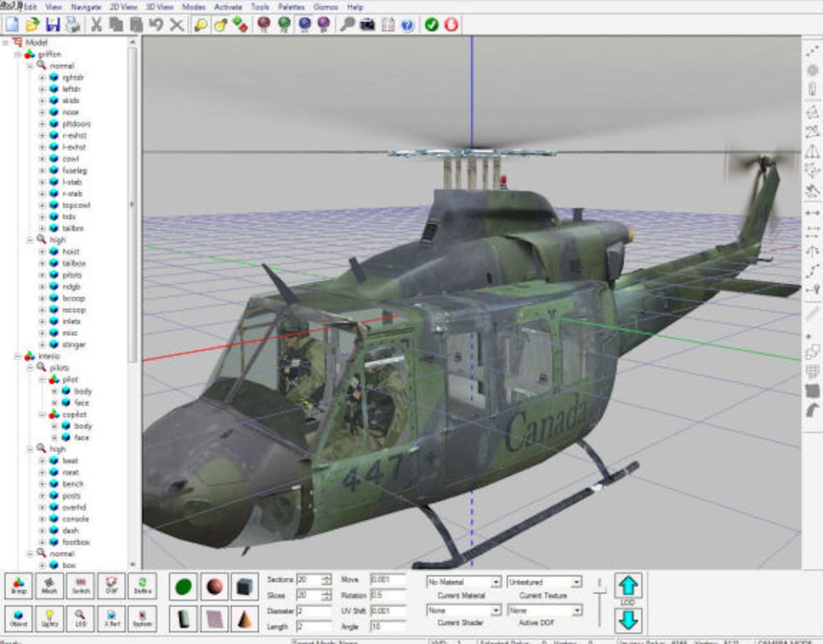Click the Diameter input field

pos(313,610)
